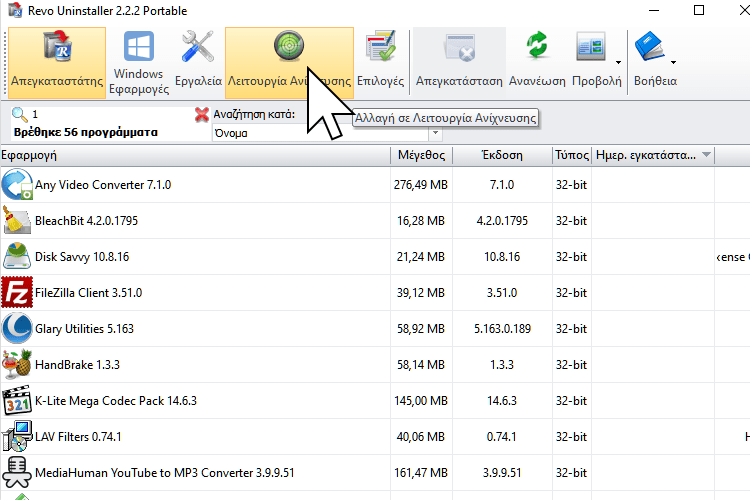Click the FileZilla Client icon

click(x=17, y=292)
